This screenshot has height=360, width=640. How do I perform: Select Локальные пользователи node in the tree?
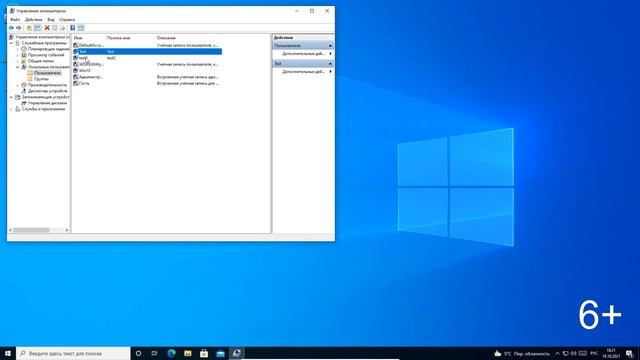(49, 67)
